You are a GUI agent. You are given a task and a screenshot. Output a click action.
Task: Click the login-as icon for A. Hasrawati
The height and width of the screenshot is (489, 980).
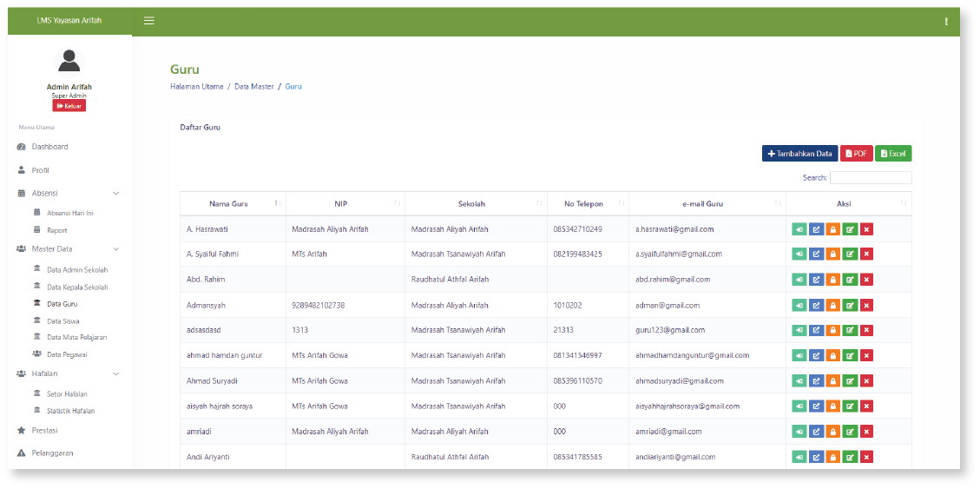[799, 229]
